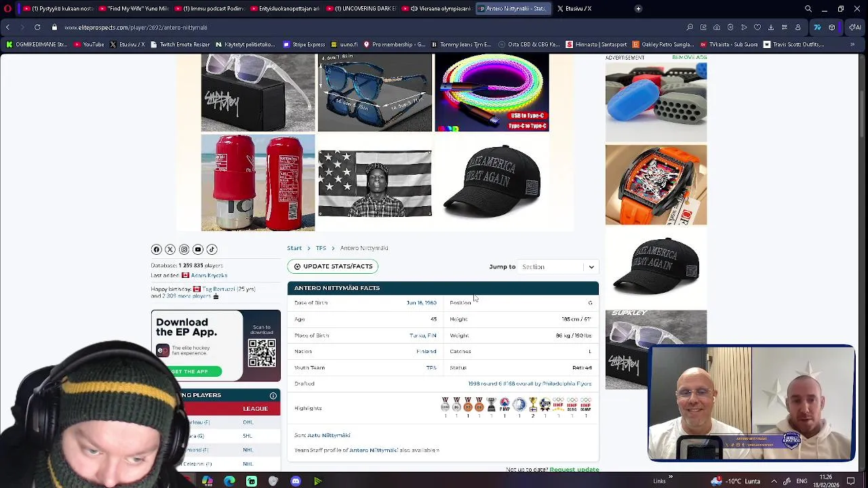Click the Jun 18, 1980 birth date link
The width and height of the screenshot is (868, 488).
(421, 303)
